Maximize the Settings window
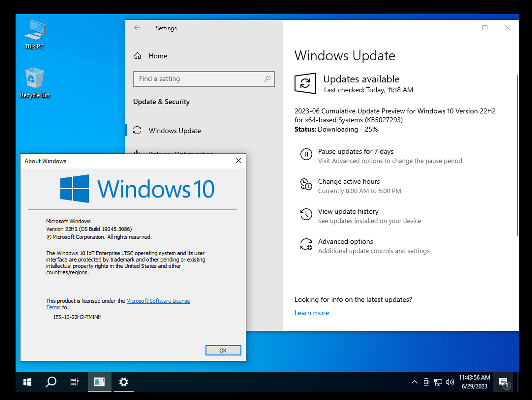 pyautogui.click(x=485, y=28)
